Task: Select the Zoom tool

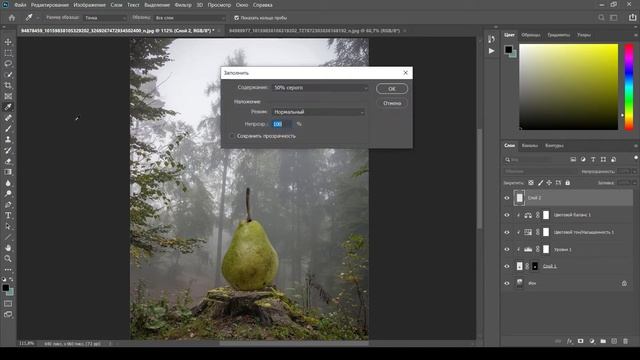Action: pos(8,258)
